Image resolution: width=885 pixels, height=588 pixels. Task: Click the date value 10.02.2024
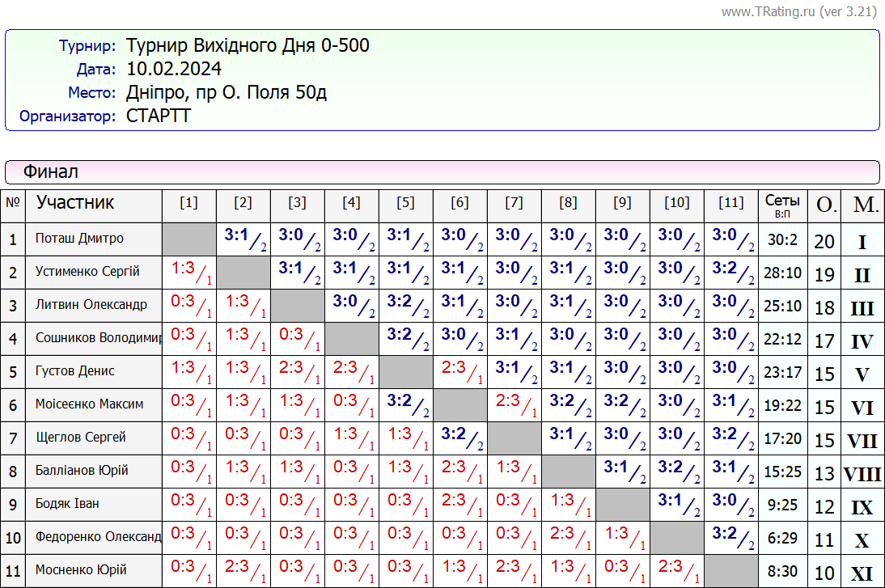tap(174, 69)
